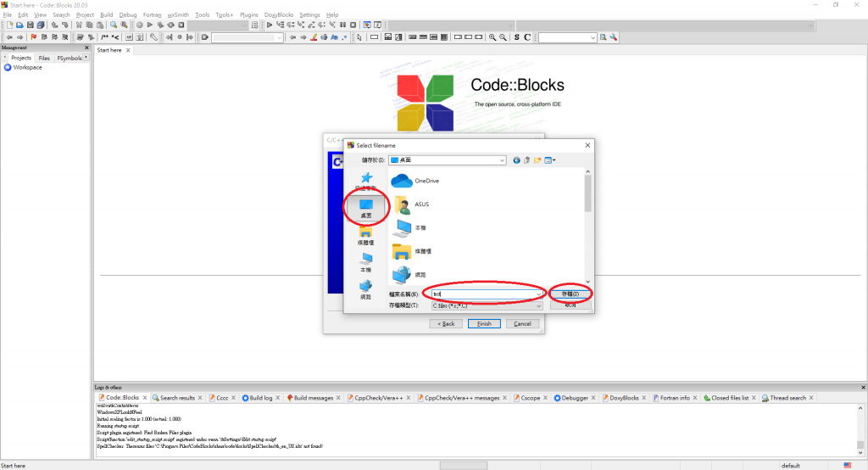Click the Open file toolbar icon
The height and width of the screenshot is (470, 868).
click(19, 25)
